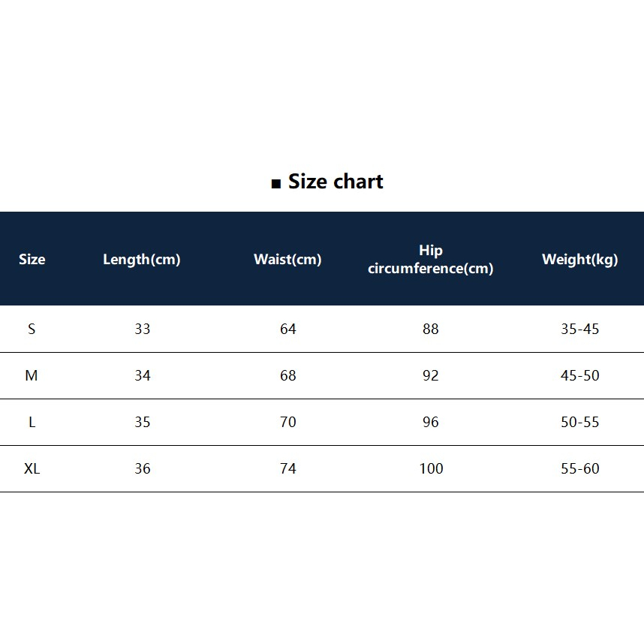The height and width of the screenshot is (644, 644).
Task: Click the weight range 35-45
Action: click(580, 329)
